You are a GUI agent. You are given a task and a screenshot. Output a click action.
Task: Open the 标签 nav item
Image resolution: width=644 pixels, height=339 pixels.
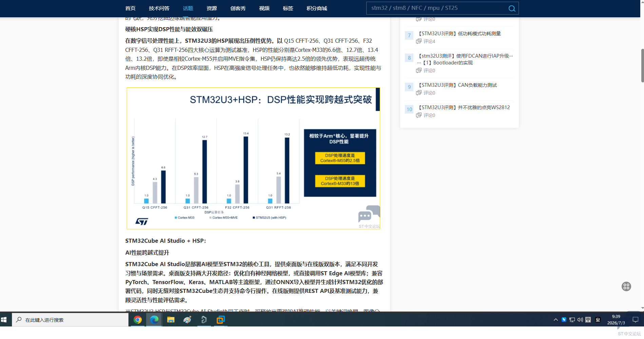tap(288, 8)
